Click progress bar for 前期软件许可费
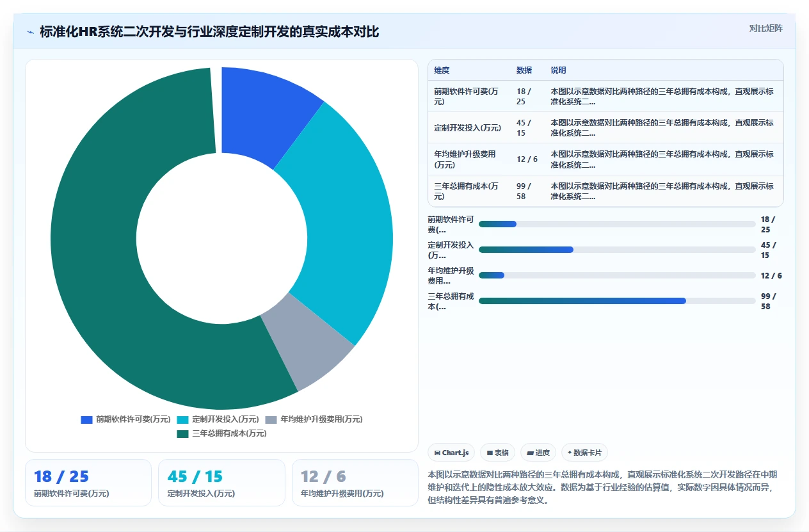This screenshot has height=532, width=809. coord(617,224)
